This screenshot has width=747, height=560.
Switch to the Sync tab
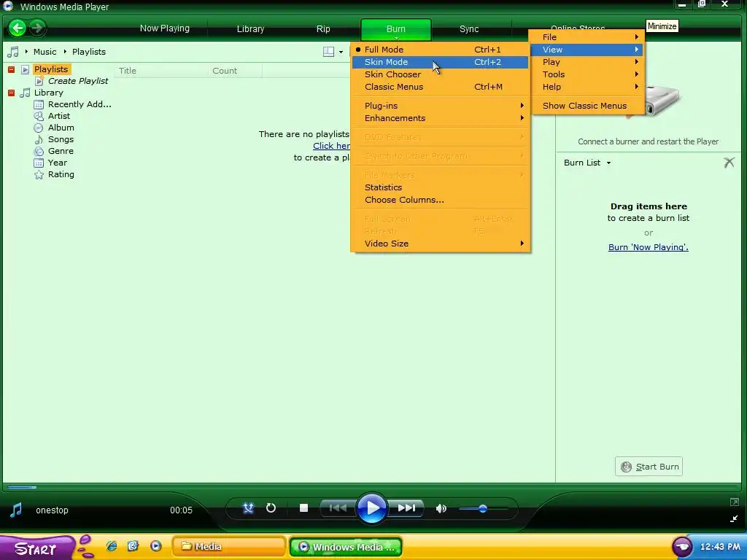469,28
